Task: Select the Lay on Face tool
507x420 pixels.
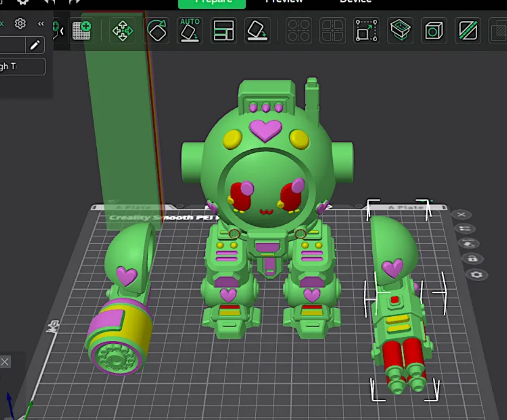Action: pos(258,31)
